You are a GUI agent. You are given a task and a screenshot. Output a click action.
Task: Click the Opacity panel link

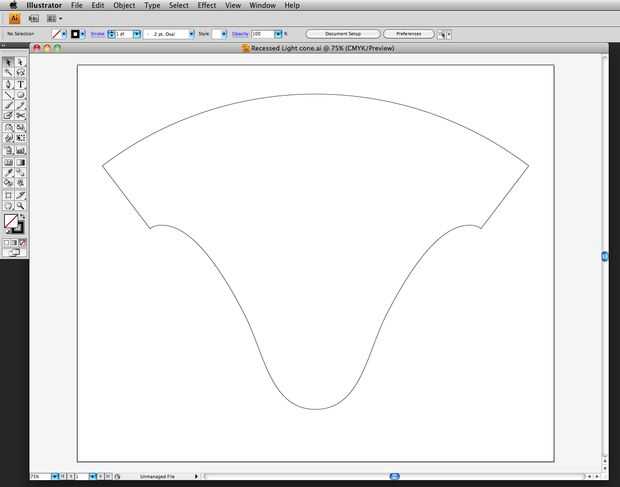240,34
